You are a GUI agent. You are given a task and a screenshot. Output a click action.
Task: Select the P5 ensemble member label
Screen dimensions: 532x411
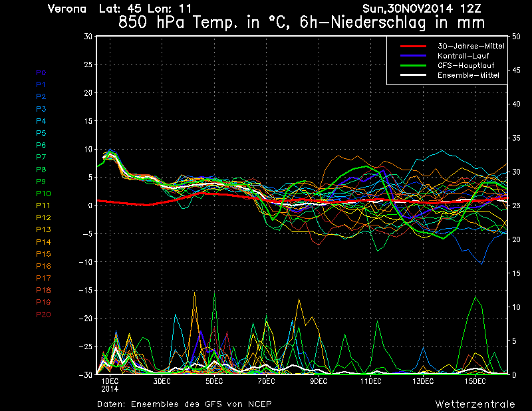click(41, 133)
